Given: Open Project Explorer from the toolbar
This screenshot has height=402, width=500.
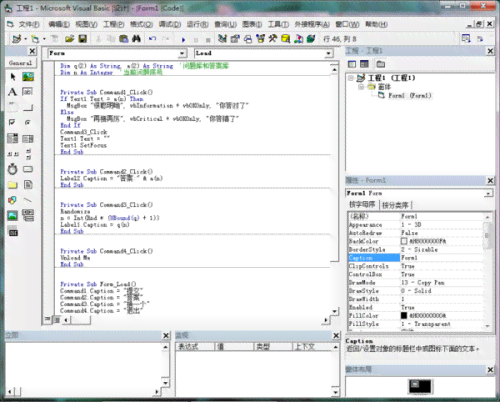Looking at the screenshot, I should (x=222, y=39).
